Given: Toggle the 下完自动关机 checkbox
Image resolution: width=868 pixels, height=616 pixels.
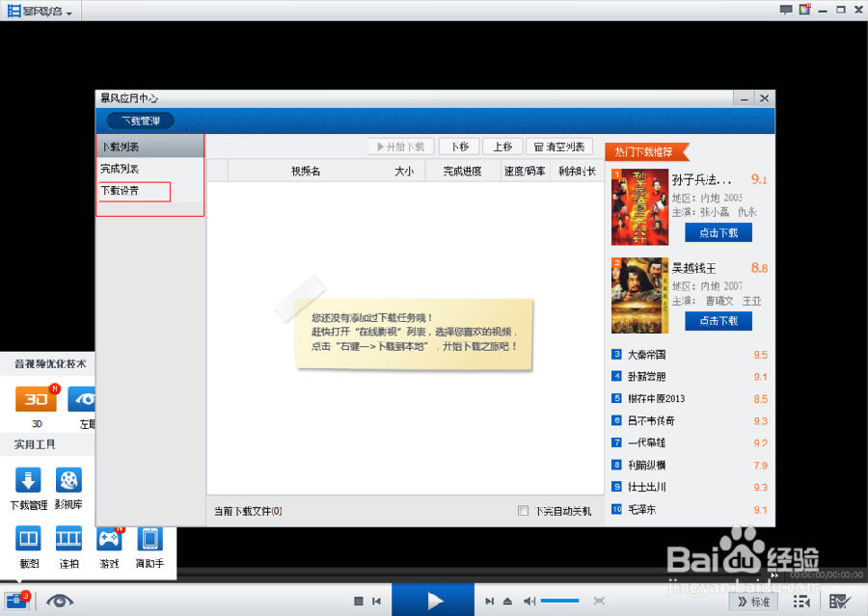Looking at the screenshot, I should [x=524, y=511].
